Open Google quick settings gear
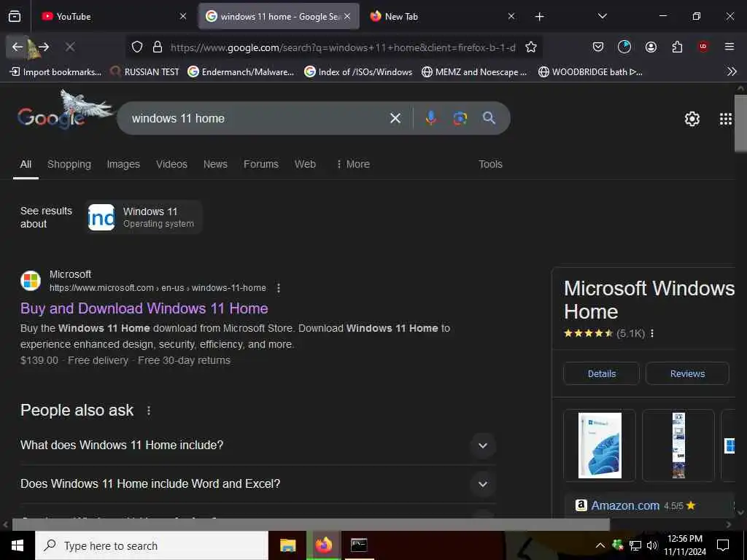 click(692, 119)
